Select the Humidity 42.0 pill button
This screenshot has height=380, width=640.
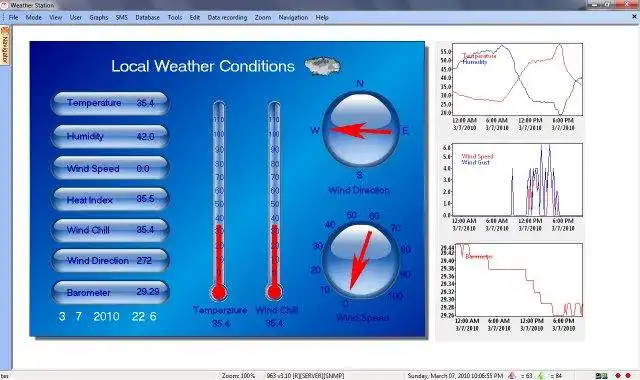[110, 136]
